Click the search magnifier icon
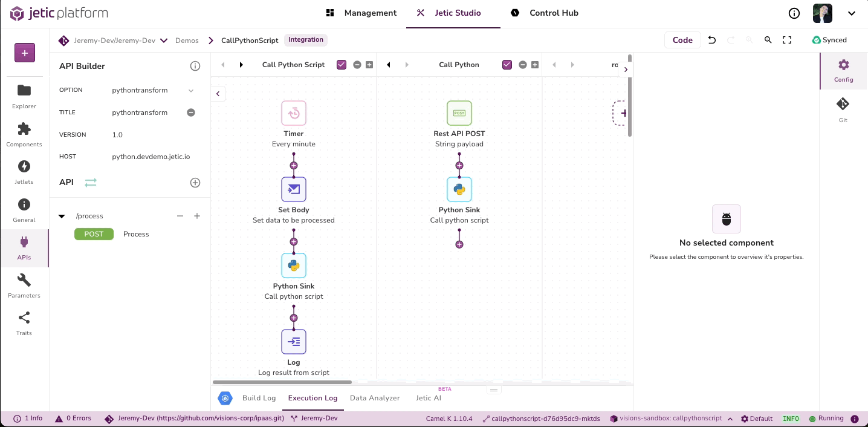Screen dimensions: 868x427 (768, 40)
